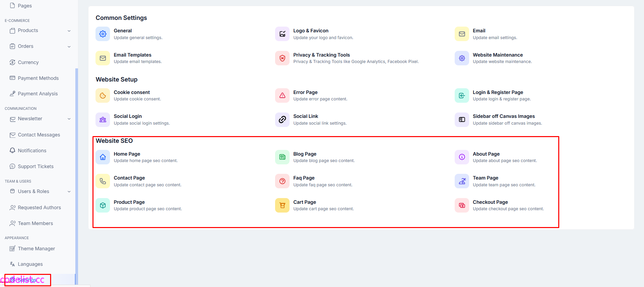Click 'Update login & register page.' text
Image resolution: width=644 pixels, height=287 pixels.
(502, 99)
